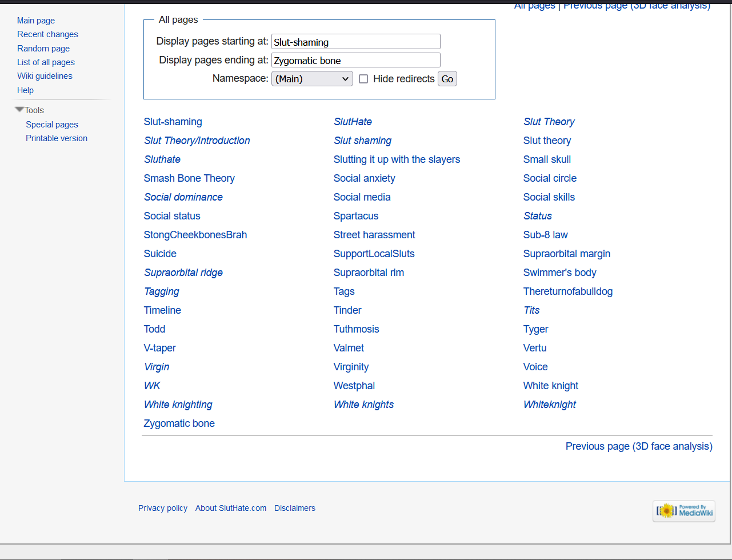Open the Privacy policy footer link
This screenshot has height=560, width=732.
click(x=163, y=508)
